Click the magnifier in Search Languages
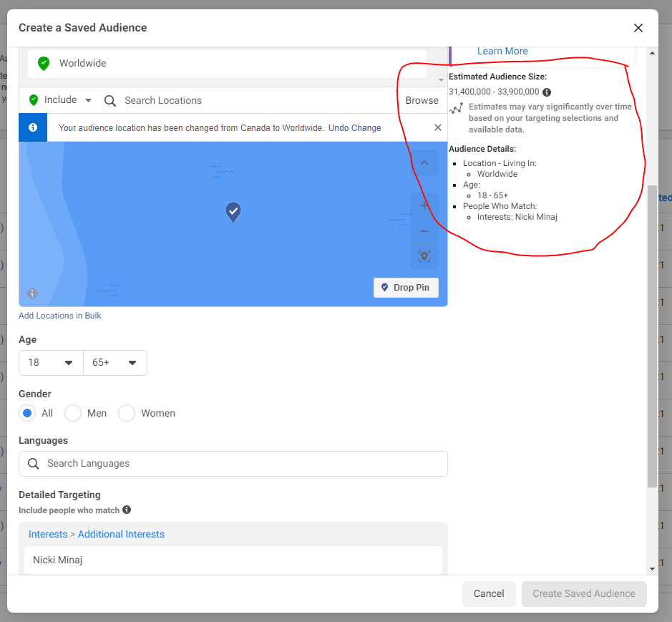 coord(33,464)
